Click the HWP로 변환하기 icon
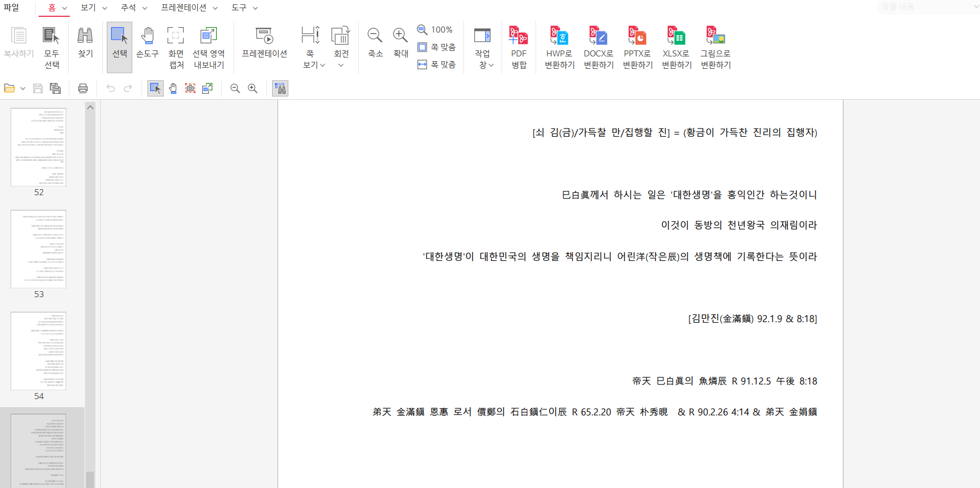This screenshot has height=488, width=980. click(559, 36)
